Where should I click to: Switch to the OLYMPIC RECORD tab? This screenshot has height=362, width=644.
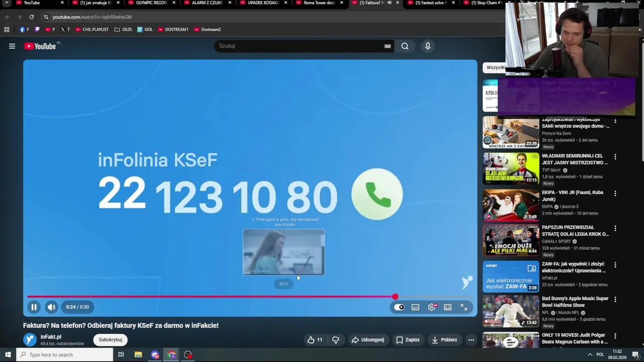point(151,3)
